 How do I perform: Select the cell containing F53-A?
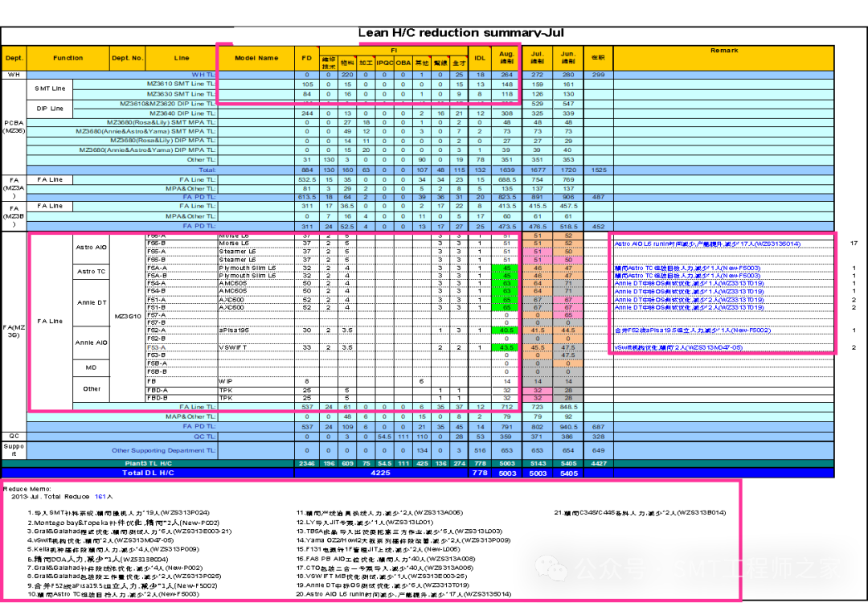coord(181,347)
